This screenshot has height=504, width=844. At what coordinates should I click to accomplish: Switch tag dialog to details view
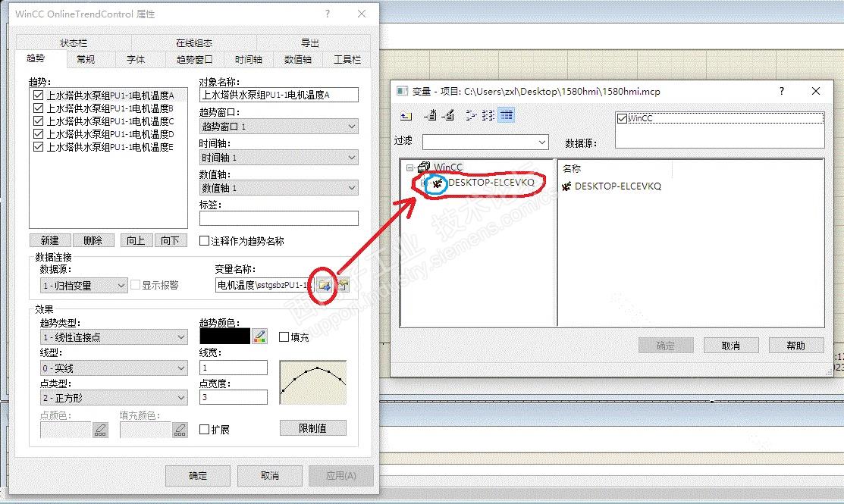[507, 115]
